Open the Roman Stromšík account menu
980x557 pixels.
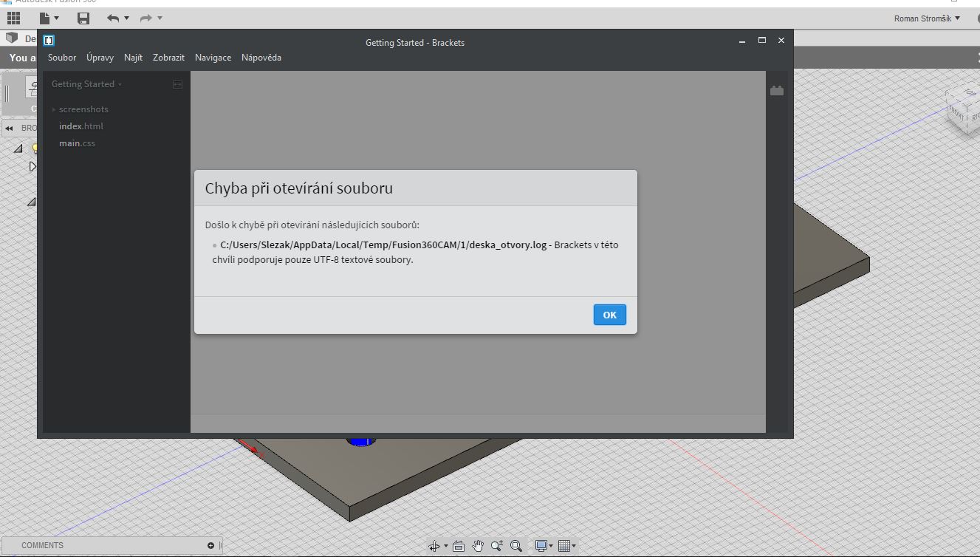pos(927,18)
